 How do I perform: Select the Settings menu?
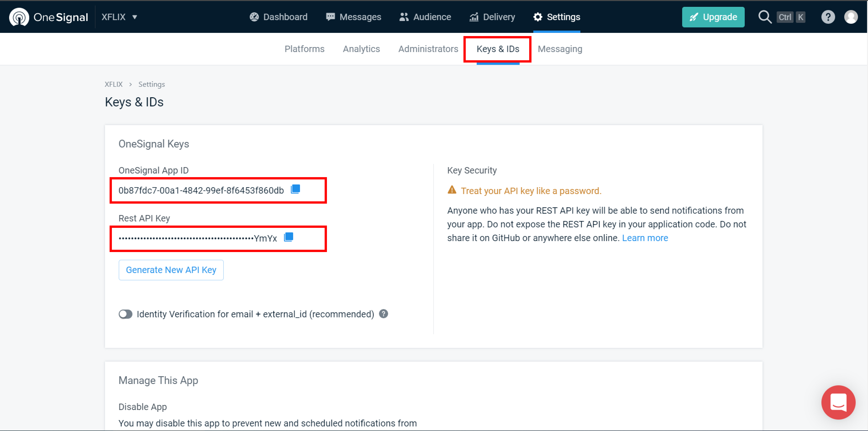(557, 17)
